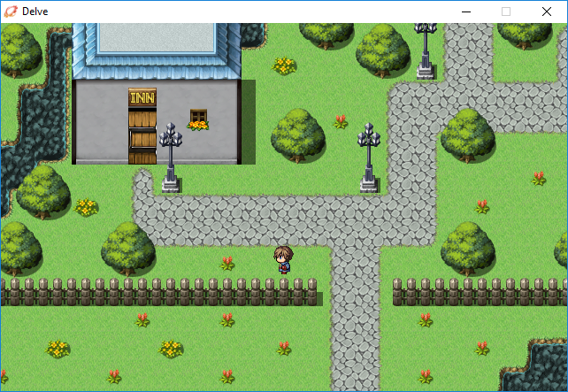568x392 pixels.
Task: Click the street lamp beside the inn door
Action: (170, 158)
